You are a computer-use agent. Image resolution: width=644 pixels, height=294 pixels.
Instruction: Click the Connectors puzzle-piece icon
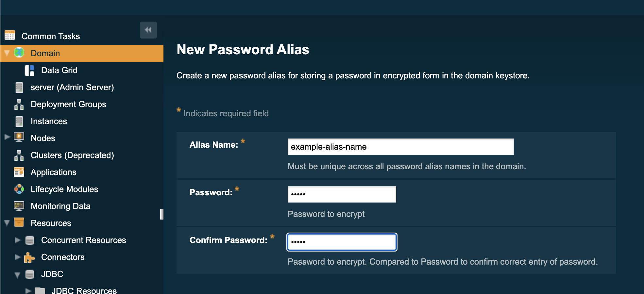pyautogui.click(x=29, y=257)
